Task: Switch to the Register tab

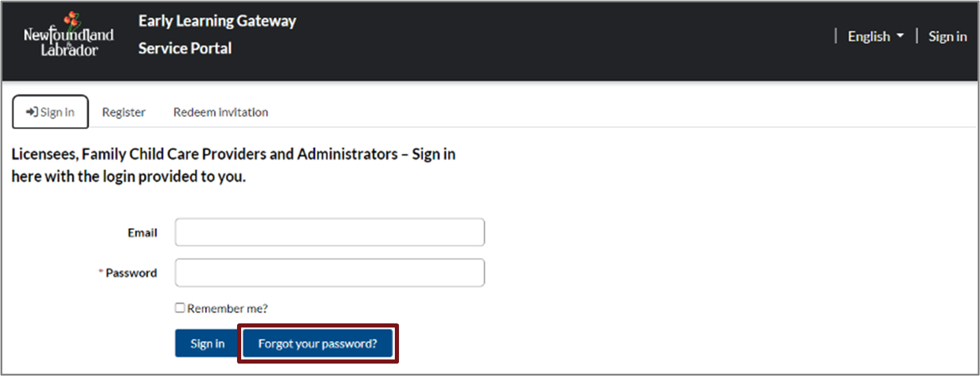Action: [x=124, y=112]
